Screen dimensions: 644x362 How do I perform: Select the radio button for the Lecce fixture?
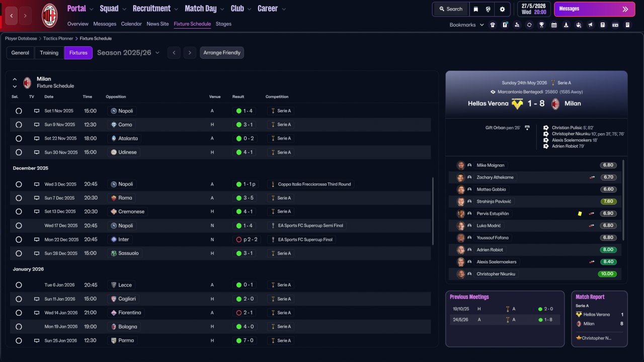pos(19,285)
